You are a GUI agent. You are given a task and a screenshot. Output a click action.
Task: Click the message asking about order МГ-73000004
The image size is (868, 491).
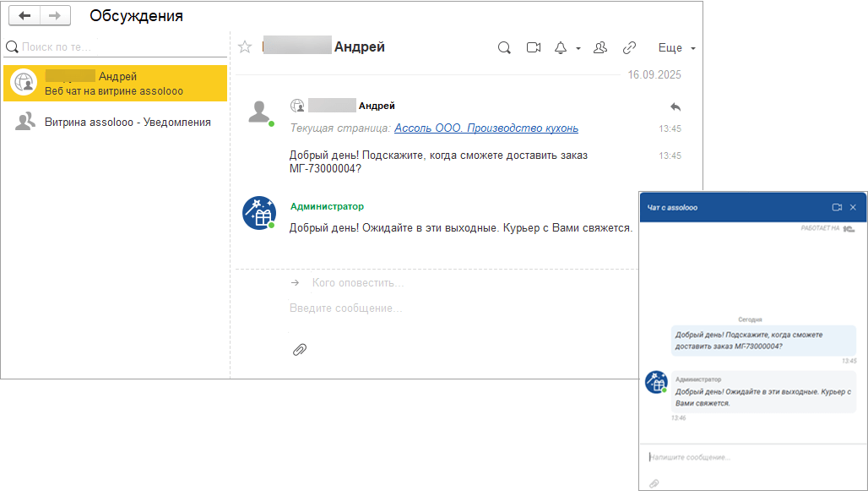(438, 161)
